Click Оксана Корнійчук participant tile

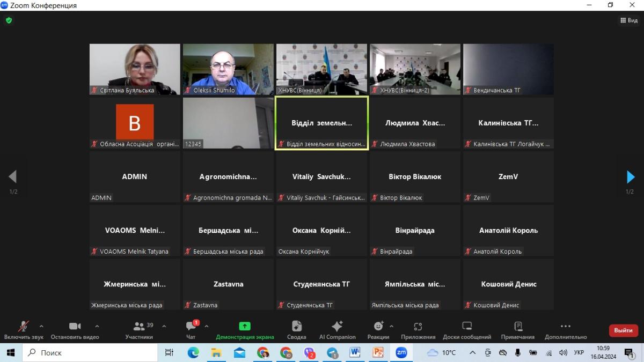[321, 230]
